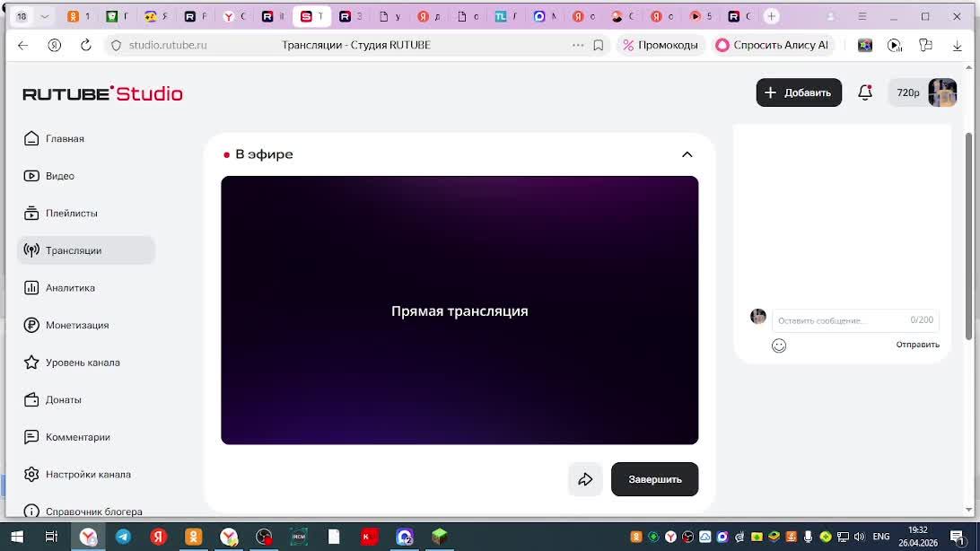
Task: Click Отправить to send the message
Action: (x=917, y=345)
